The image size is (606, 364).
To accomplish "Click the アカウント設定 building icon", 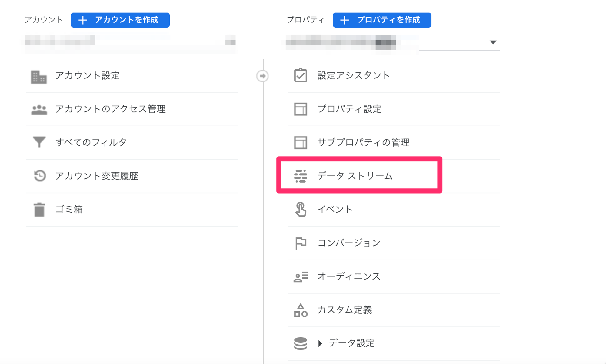I will (x=39, y=77).
